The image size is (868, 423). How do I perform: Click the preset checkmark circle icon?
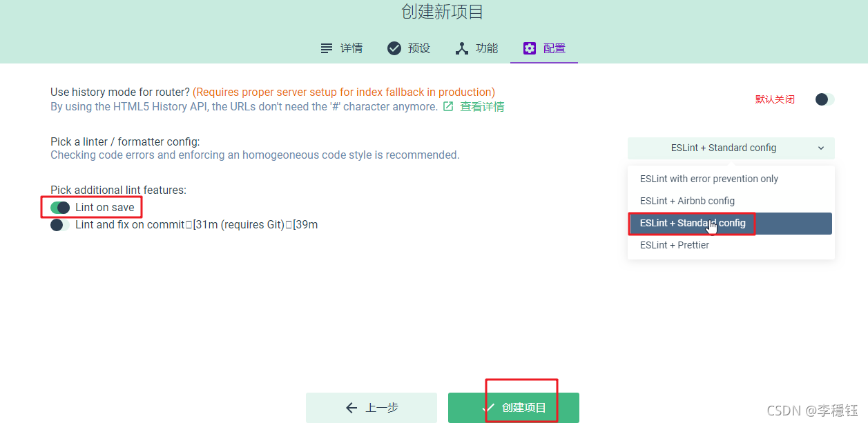pos(394,48)
